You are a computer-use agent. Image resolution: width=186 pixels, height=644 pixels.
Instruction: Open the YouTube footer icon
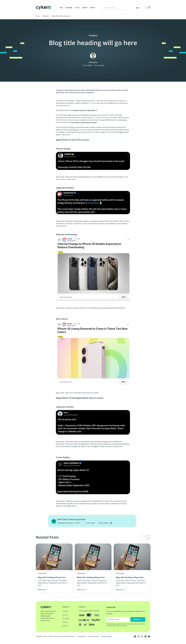click(x=149, y=636)
